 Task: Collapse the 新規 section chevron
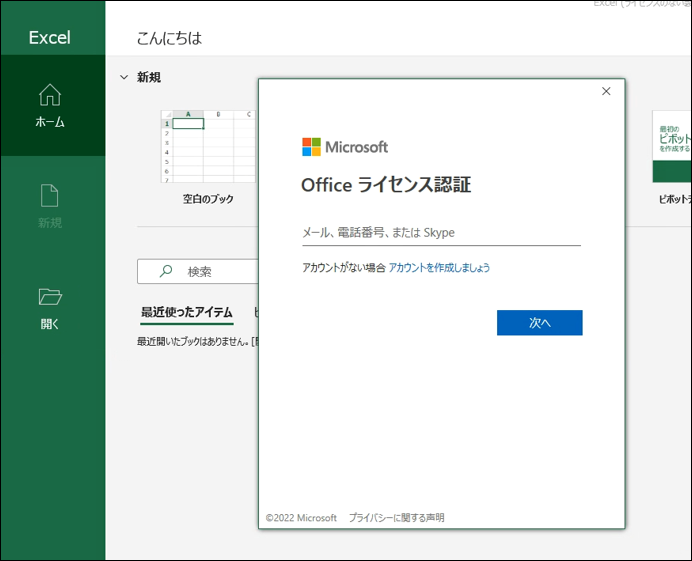(x=123, y=77)
